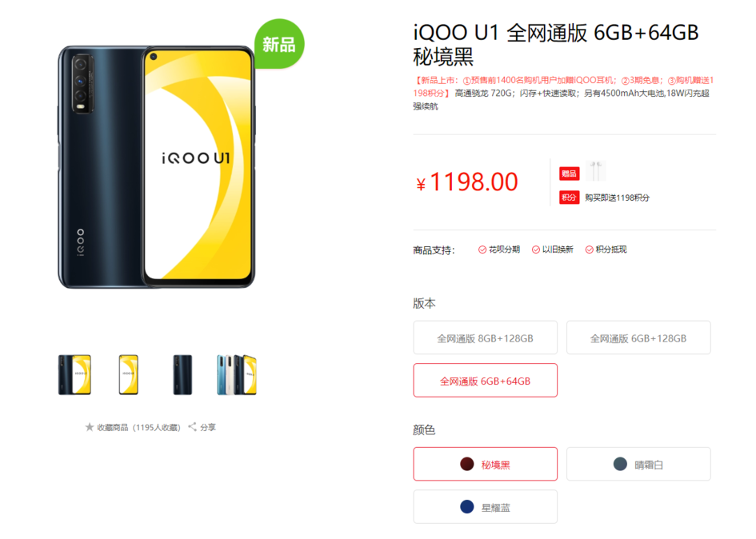The image size is (756, 539).
Task: View the yellow front-screen thumbnail
Action: click(129, 375)
